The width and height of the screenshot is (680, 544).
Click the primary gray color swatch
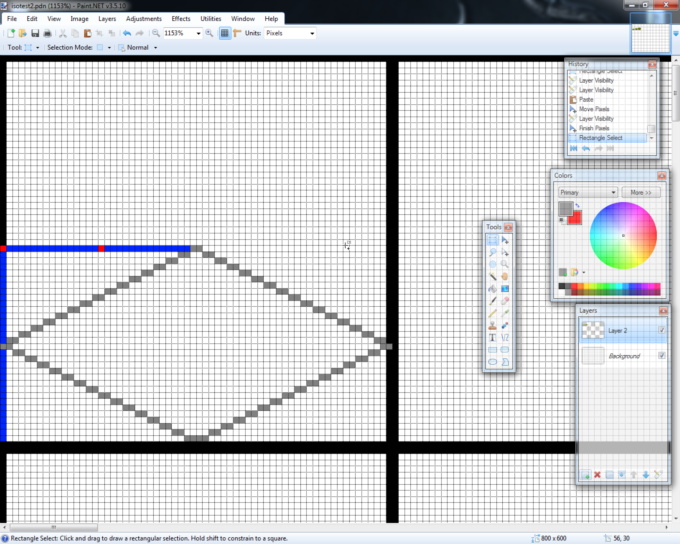[x=565, y=209]
